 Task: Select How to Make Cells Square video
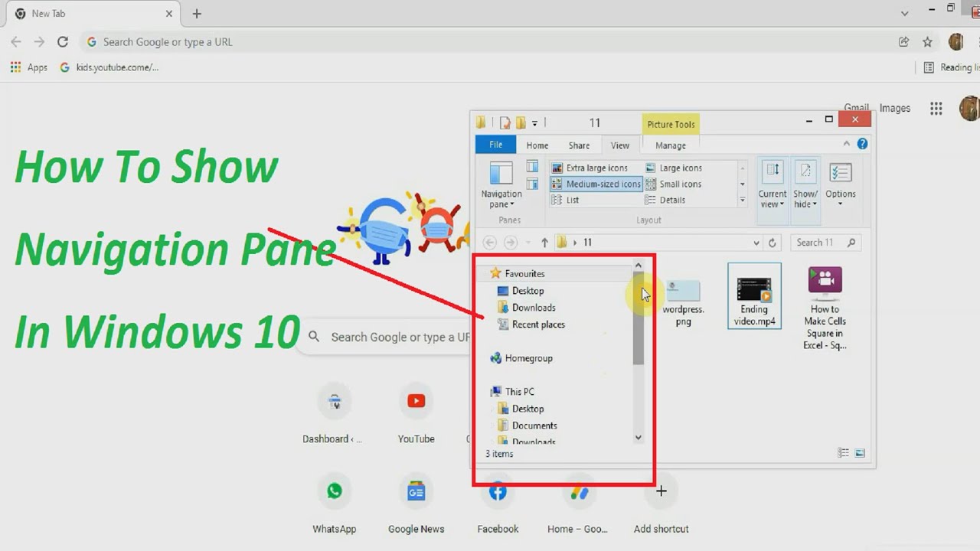pyautogui.click(x=825, y=308)
